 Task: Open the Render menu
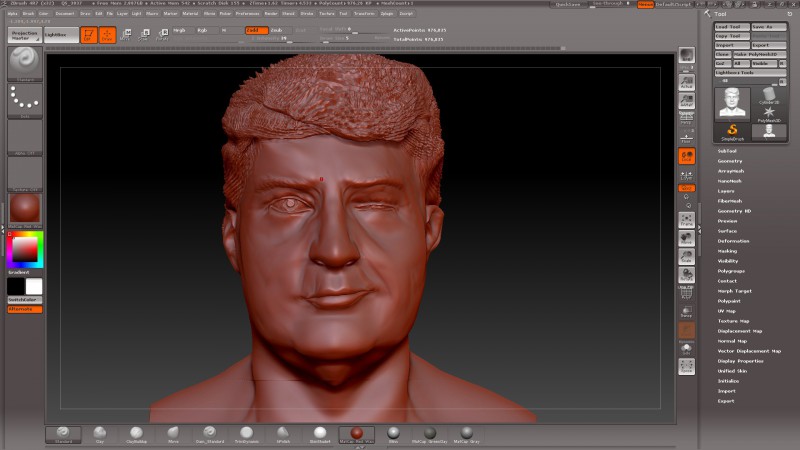[x=271, y=14]
